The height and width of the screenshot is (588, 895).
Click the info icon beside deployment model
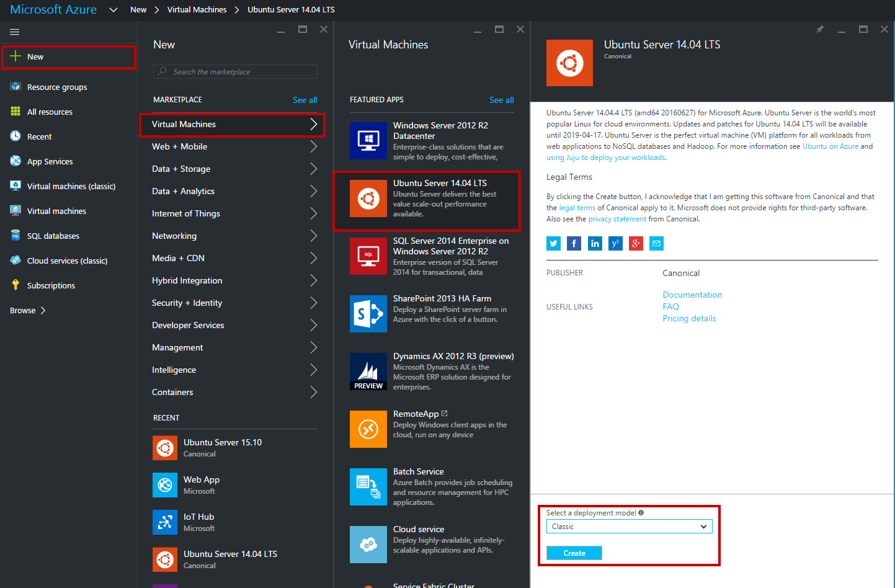click(641, 513)
